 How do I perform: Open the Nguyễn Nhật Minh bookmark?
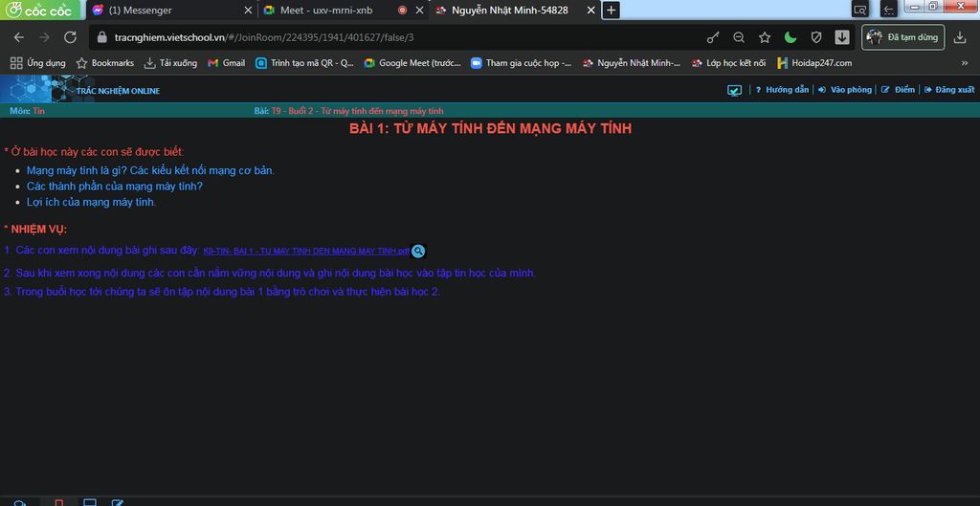632,63
